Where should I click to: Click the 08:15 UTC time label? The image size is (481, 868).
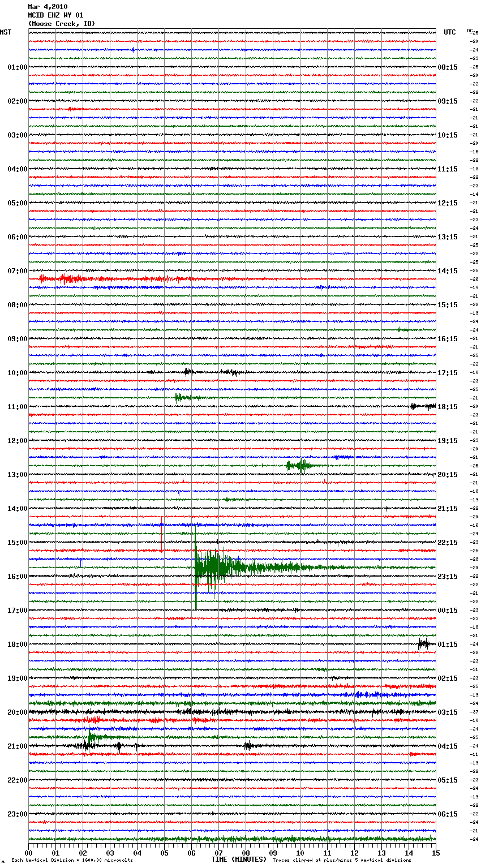click(448, 67)
